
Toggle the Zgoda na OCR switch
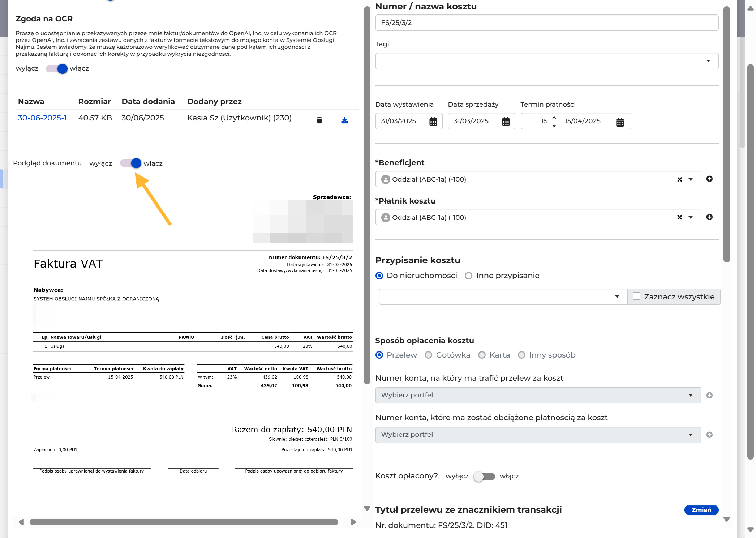click(57, 69)
